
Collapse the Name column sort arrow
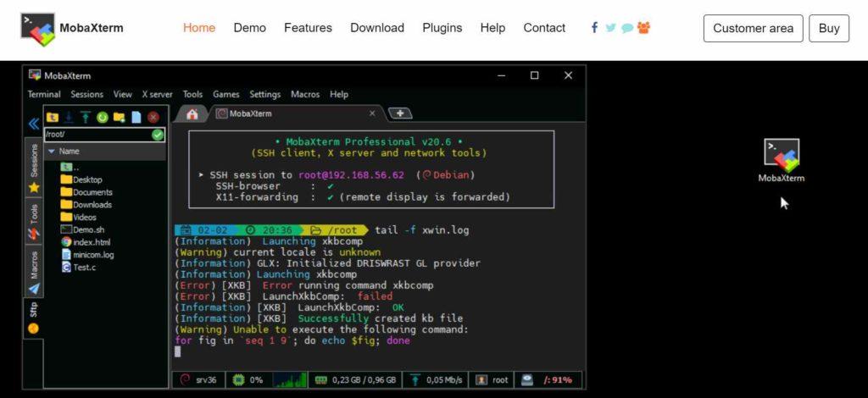[52, 151]
